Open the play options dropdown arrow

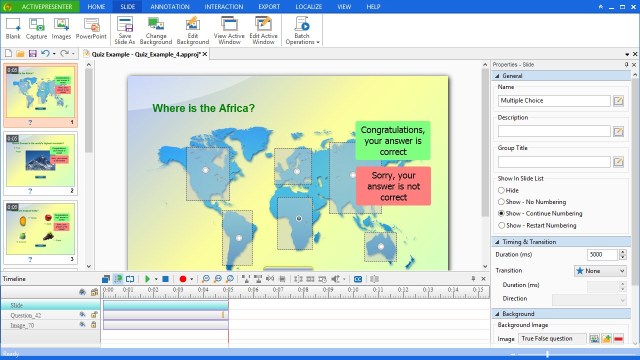click(156, 279)
